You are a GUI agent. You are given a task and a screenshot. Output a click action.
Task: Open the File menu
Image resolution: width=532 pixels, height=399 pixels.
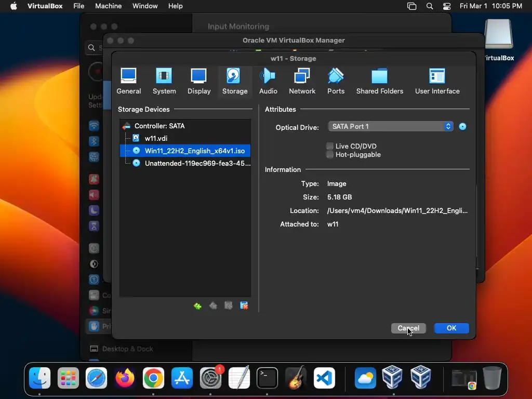coord(79,6)
